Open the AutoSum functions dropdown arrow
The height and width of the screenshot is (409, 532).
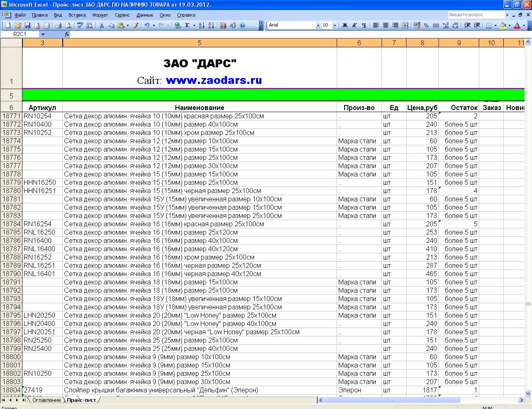pyautogui.click(x=194, y=25)
